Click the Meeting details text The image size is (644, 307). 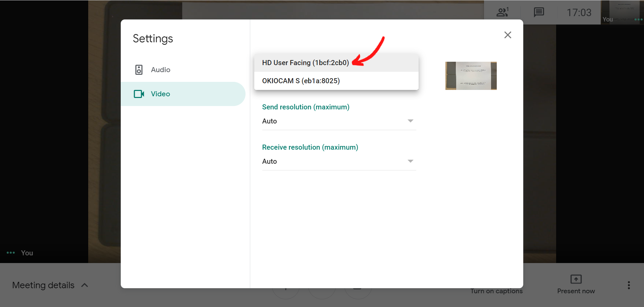tap(43, 285)
